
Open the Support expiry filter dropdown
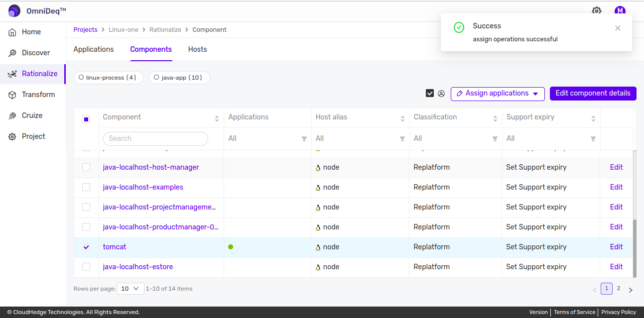(x=551, y=138)
